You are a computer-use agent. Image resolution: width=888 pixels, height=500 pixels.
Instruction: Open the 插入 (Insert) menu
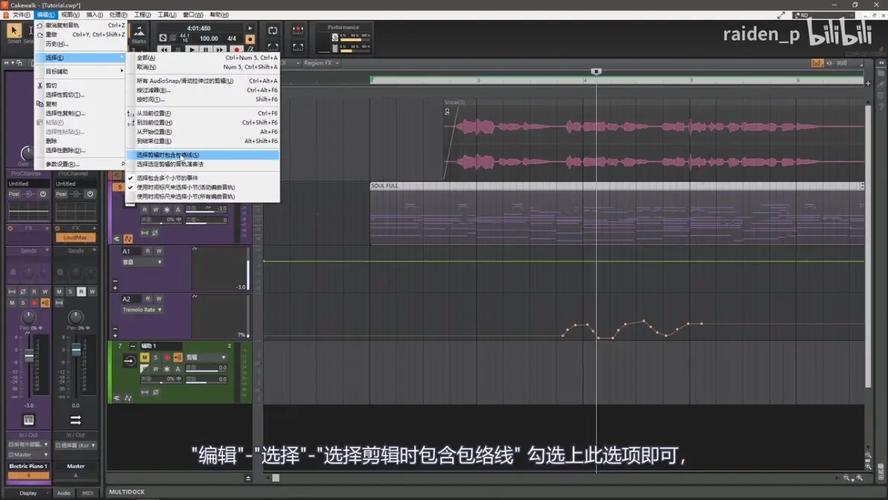tap(94, 15)
